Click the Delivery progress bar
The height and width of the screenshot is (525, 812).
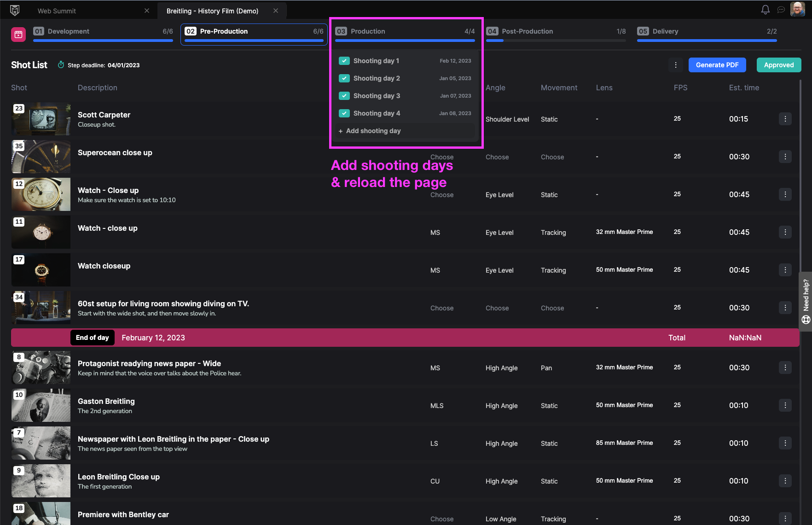pos(707,41)
